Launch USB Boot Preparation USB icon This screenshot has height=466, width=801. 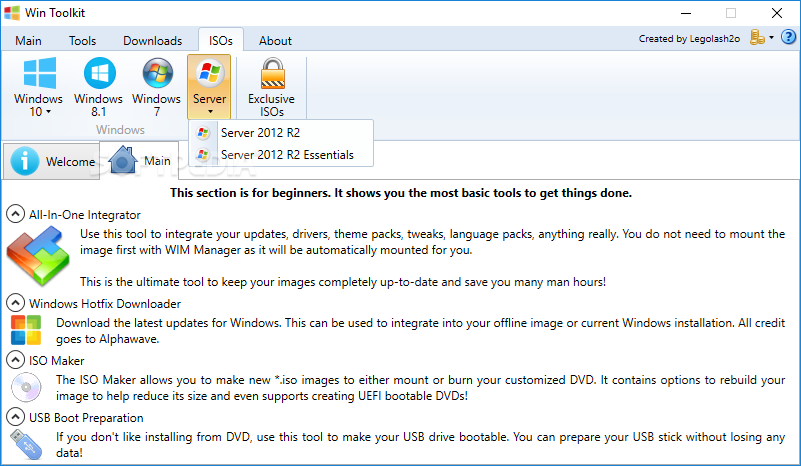26,444
